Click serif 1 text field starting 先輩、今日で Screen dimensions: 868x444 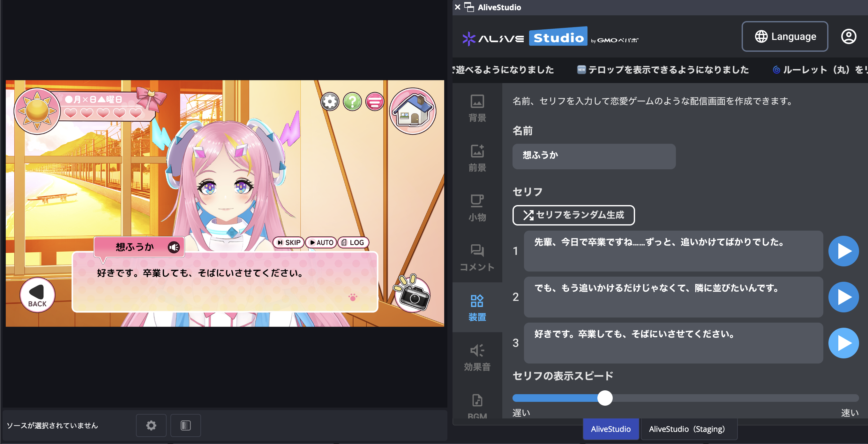[x=673, y=251]
